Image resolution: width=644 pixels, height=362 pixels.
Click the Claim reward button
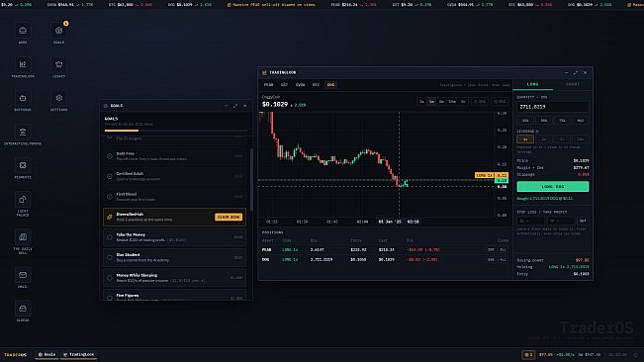pyautogui.click(x=229, y=217)
